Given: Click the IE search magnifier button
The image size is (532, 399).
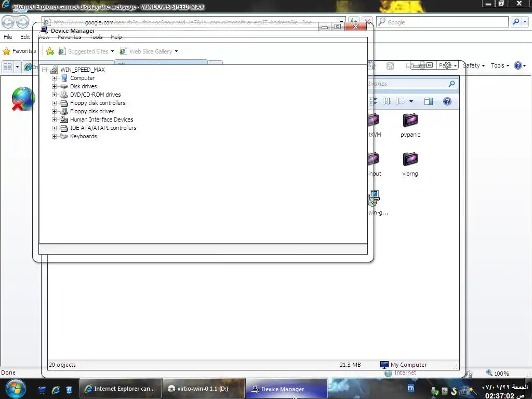Looking at the screenshot, I should [516, 22].
